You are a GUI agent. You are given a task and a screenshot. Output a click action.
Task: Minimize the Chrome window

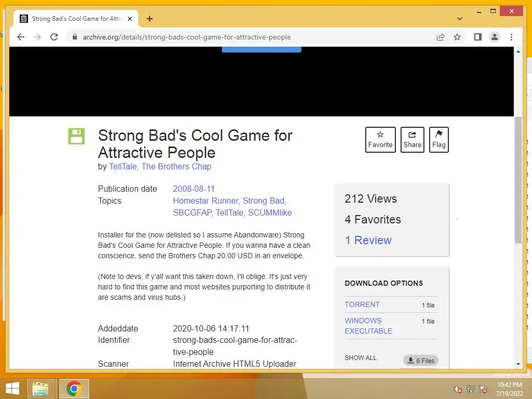[478, 12]
